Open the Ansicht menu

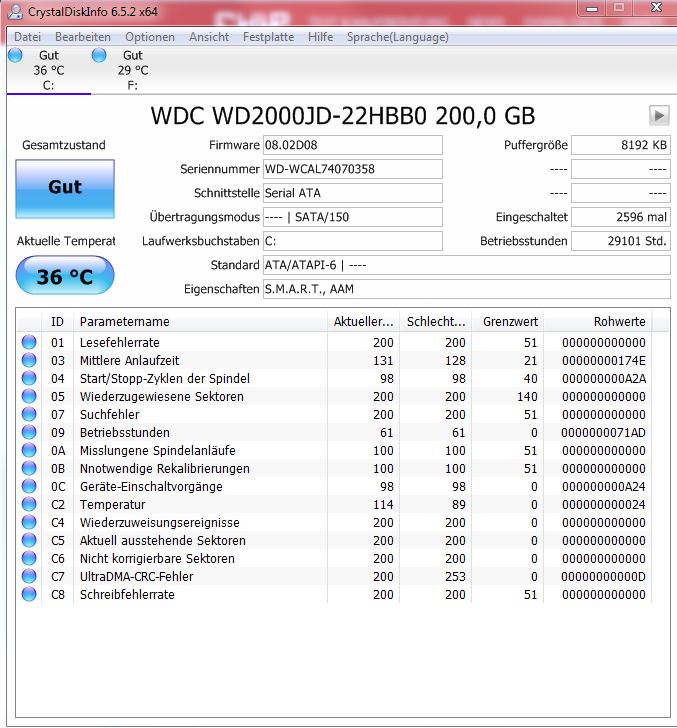(209, 37)
